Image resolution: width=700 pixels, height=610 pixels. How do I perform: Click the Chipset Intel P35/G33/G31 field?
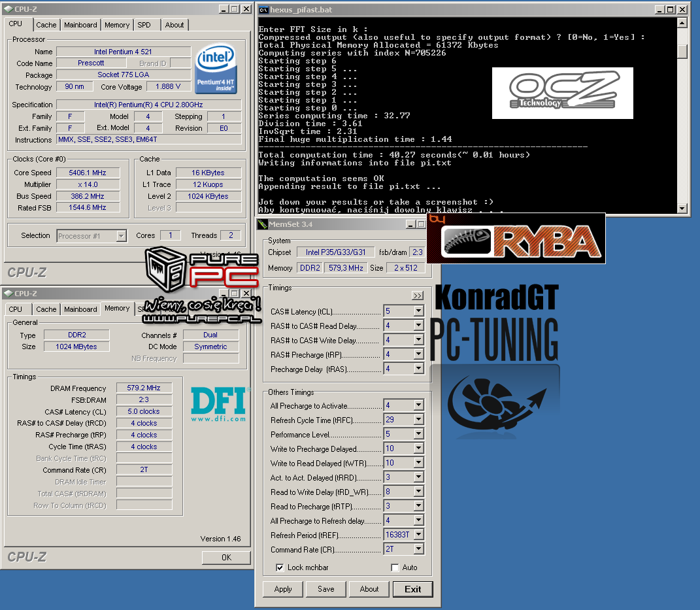(336, 252)
